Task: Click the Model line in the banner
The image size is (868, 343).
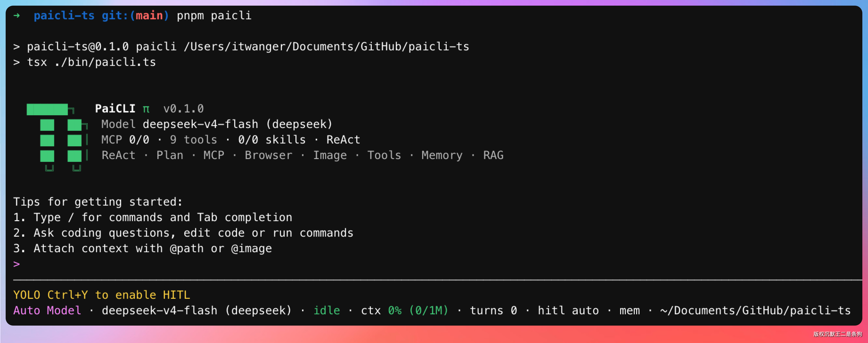Action: [217, 124]
